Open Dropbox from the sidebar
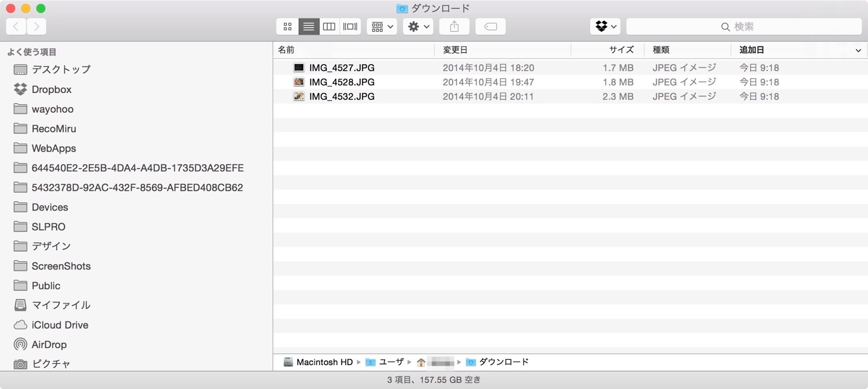868x389 pixels. point(51,89)
